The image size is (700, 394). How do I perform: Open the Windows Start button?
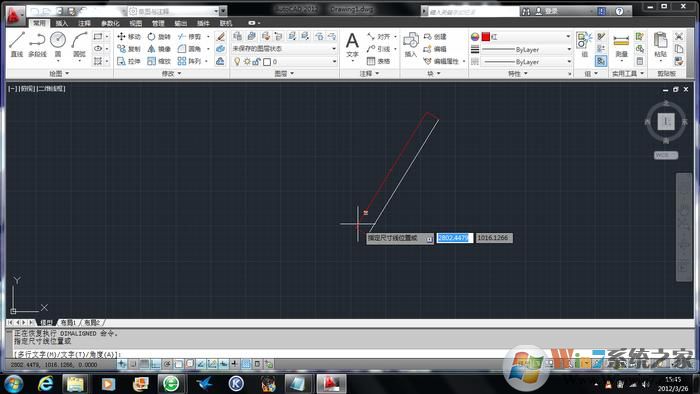point(13,383)
